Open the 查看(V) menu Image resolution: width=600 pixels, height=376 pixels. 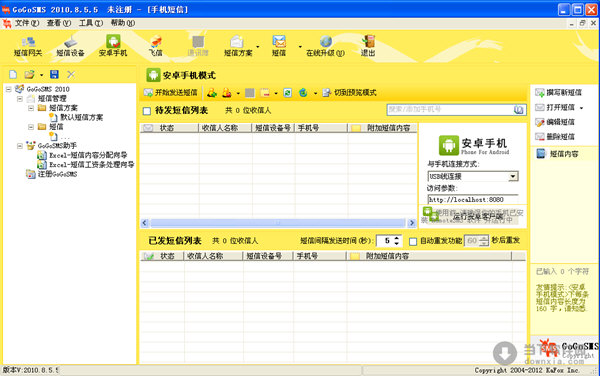pyautogui.click(x=59, y=23)
